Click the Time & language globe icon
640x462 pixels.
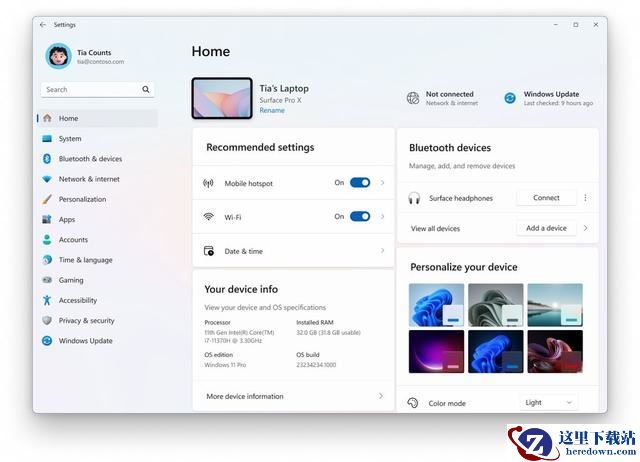pyautogui.click(x=47, y=260)
